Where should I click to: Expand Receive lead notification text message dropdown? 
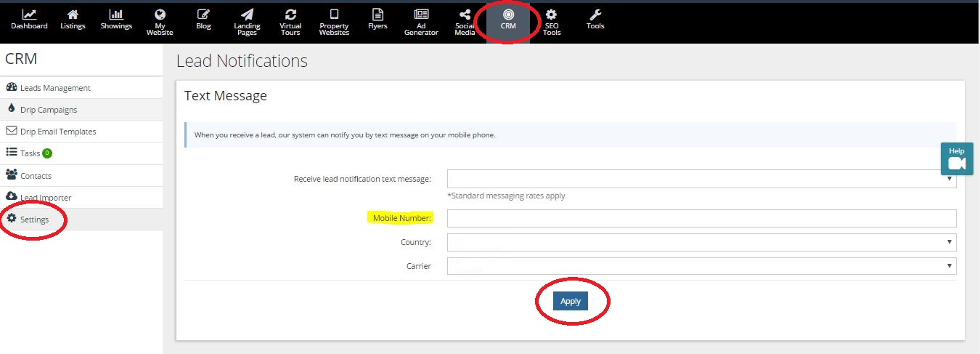[x=701, y=179]
